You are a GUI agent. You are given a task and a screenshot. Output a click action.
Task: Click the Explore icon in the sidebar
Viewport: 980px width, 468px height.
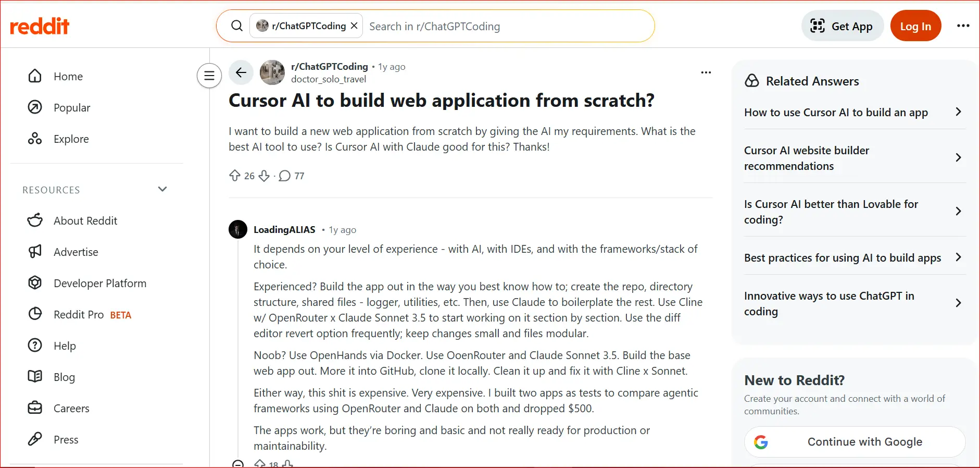point(34,138)
